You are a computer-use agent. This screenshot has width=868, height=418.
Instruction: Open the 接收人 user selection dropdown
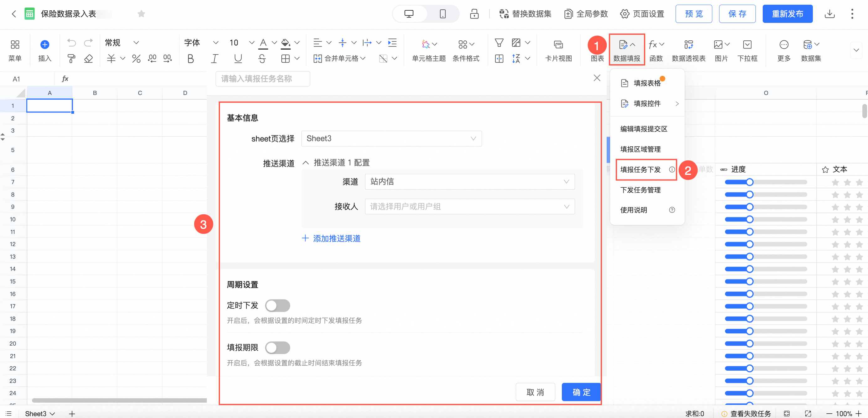pyautogui.click(x=469, y=206)
